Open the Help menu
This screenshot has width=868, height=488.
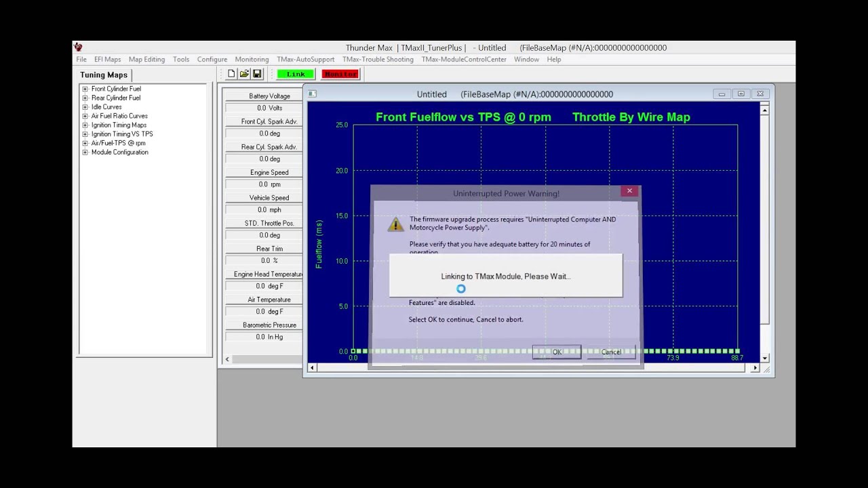[x=554, y=60]
